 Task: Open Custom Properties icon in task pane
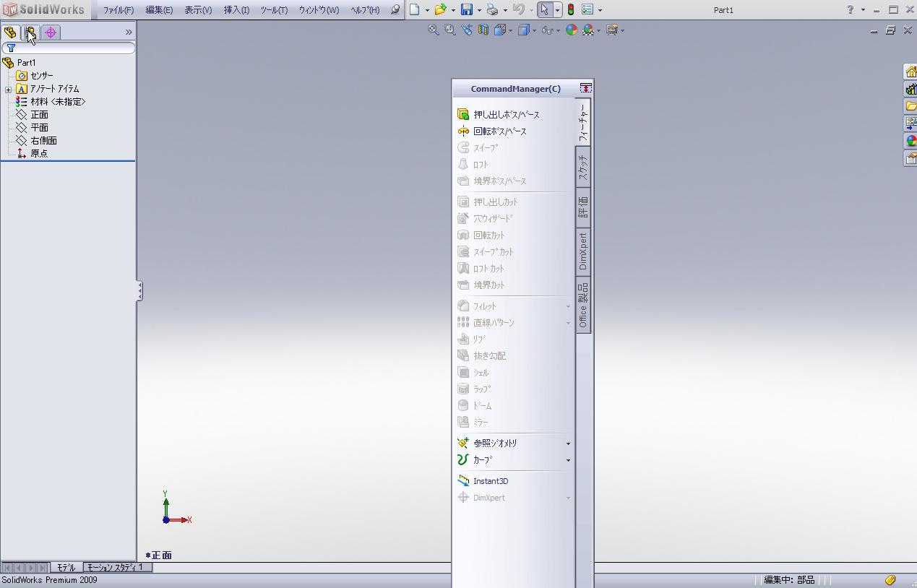pos(910,158)
